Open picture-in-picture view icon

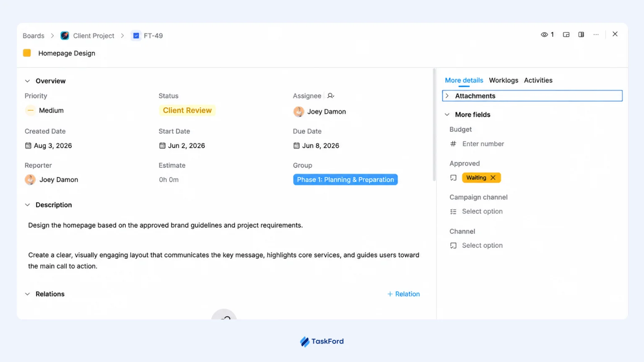point(566,35)
